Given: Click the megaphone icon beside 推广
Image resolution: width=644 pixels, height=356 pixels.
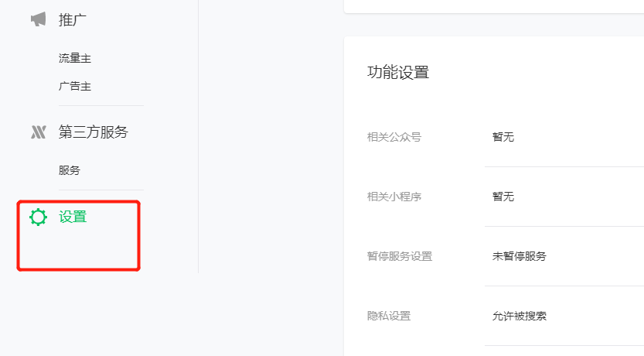Looking at the screenshot, I should point(38,20).
